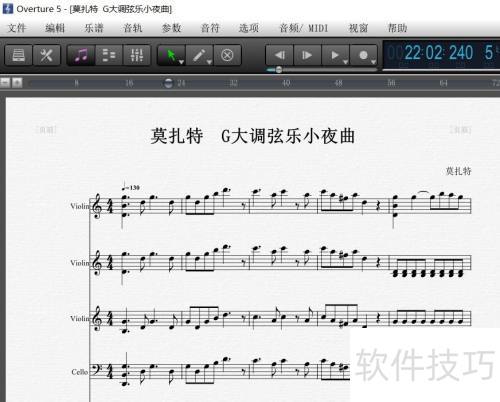Switch to tracks list view icon
500x402 pixels.
pos(109,55)
